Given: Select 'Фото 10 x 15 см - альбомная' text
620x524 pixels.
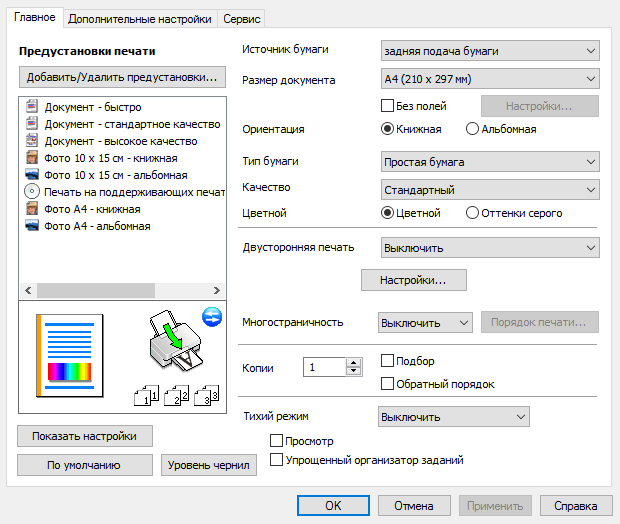Looking at the screenshot, I should (x=116, y=175).
